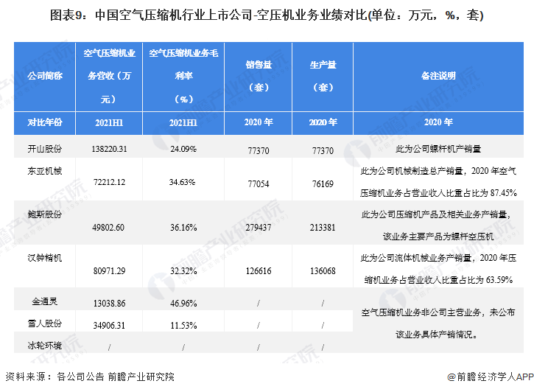Click the @前瞻经济学人APP credit
Screen dimensions: 534x392
tap(491, 377)
